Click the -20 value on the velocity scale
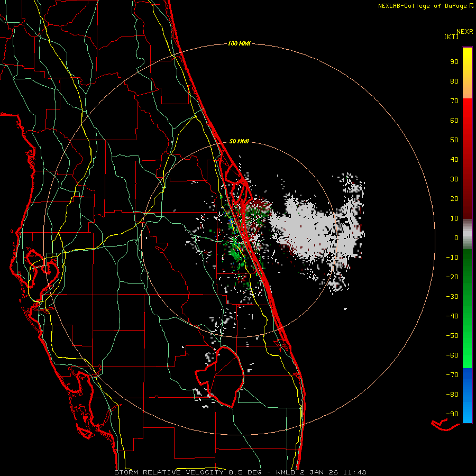Screen dimensions: 476x476 (452, 277)
